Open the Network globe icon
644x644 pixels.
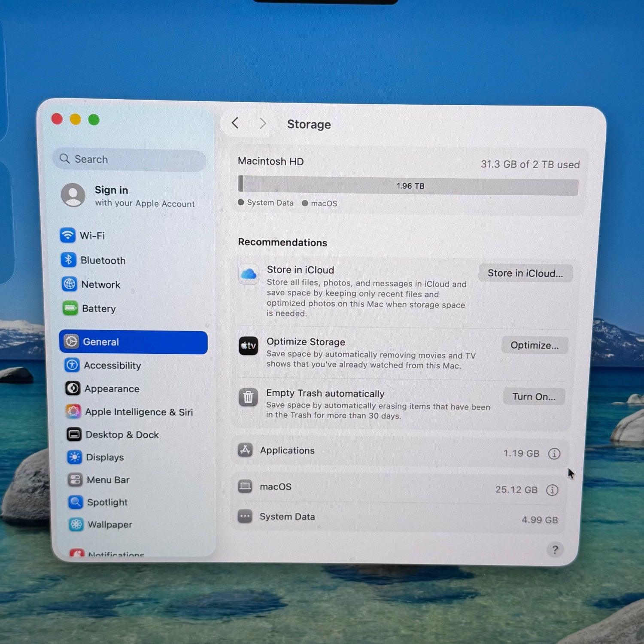click(69, 284)
